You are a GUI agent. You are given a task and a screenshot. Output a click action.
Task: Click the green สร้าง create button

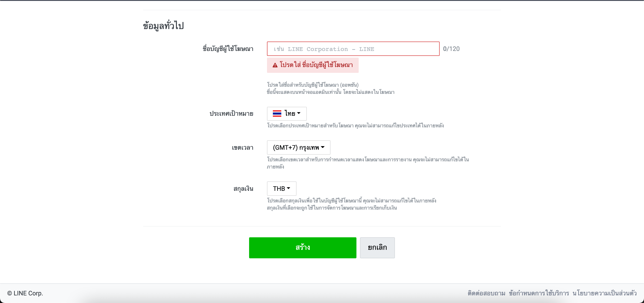(x=303, y=248)
